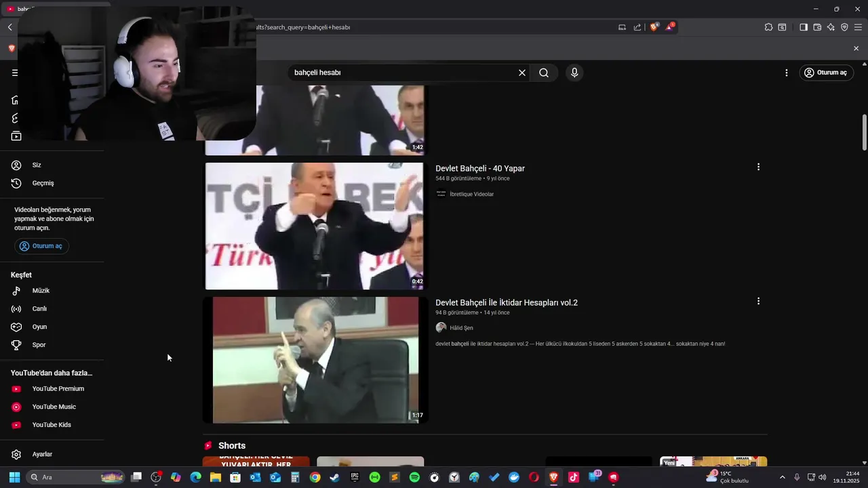Open Steam from taskbar
868x488 pixels.
(x=335, y=477)
